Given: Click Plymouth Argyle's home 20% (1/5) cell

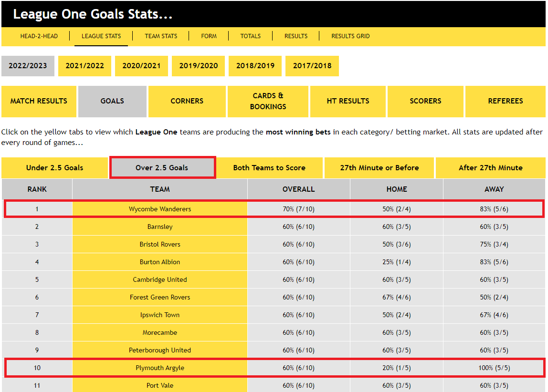Looking at the screenshot, I should coord(397,368).
